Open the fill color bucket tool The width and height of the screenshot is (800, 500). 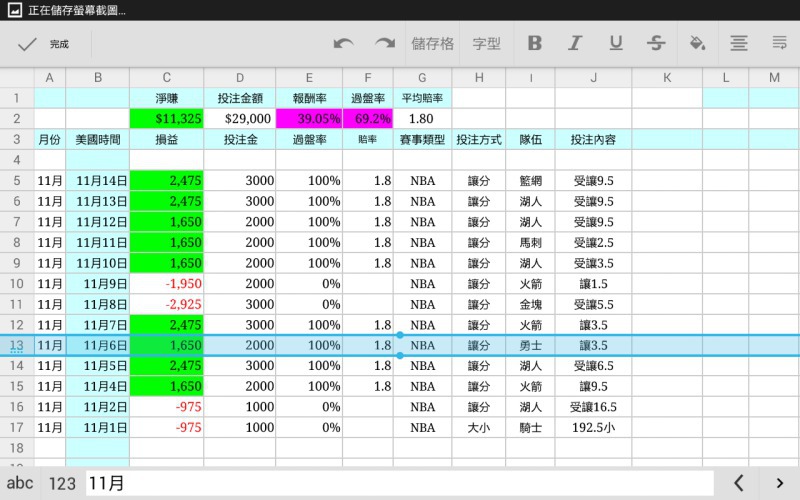coord(697,43)
